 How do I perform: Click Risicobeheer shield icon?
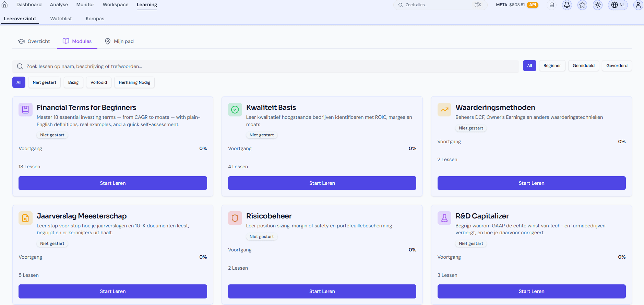tap(235, 218)
